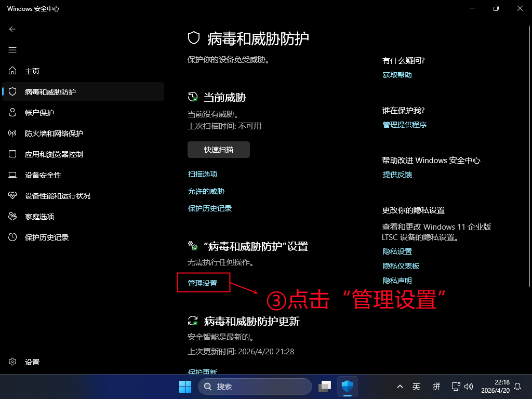Screen dimensions: 532x399
Task: Start a 快速扫描 scan
Action: tap(218, 149)
